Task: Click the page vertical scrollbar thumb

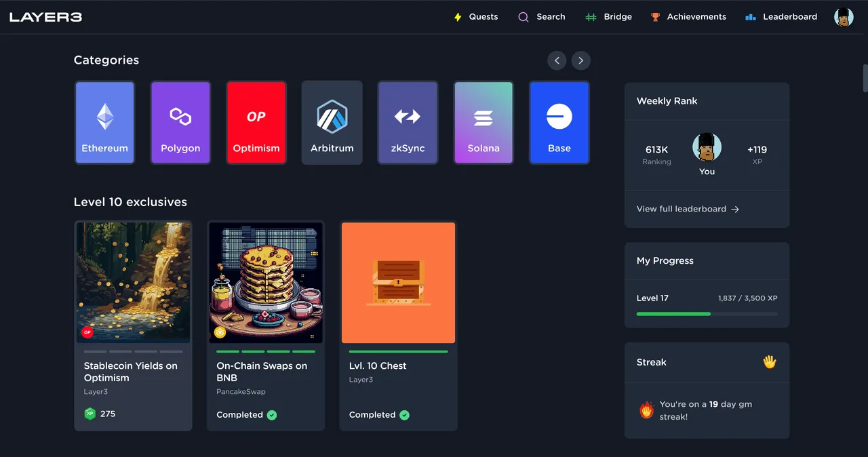Action: (x=865, y=78)
